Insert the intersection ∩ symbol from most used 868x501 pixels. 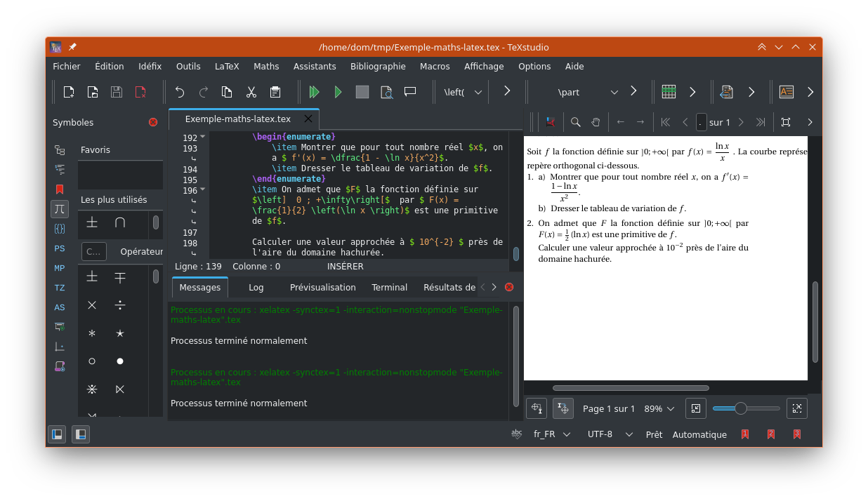click(120, 222)
